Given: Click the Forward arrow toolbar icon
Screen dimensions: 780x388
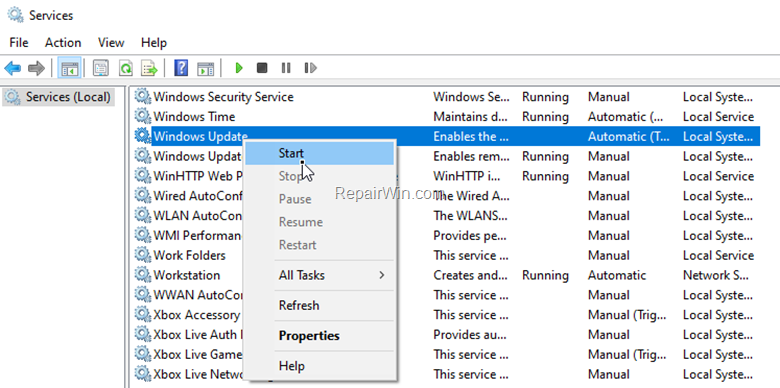Looking at the screenshot, I should point(36,68).
